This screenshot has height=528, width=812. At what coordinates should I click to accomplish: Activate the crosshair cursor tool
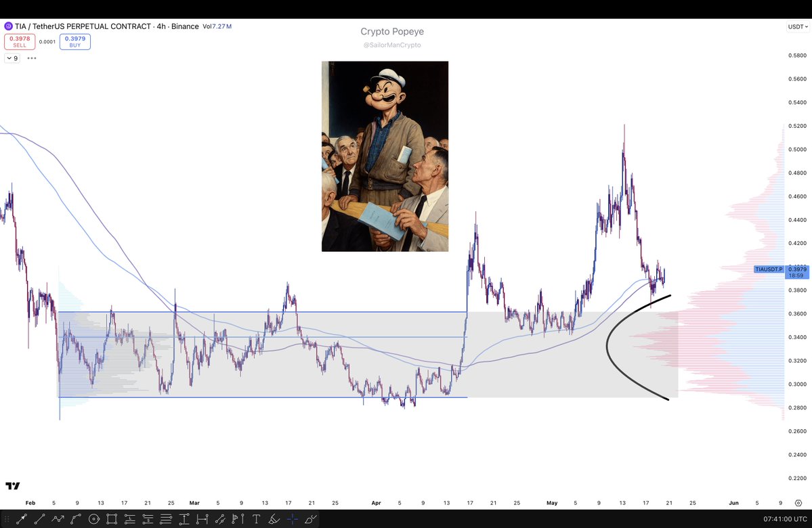(x=293, y=519)
